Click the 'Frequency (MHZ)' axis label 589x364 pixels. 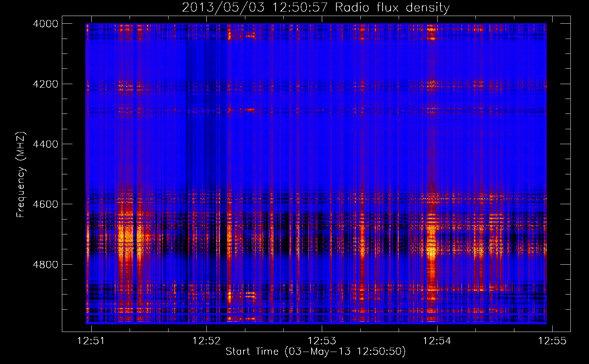pos(21,174)
